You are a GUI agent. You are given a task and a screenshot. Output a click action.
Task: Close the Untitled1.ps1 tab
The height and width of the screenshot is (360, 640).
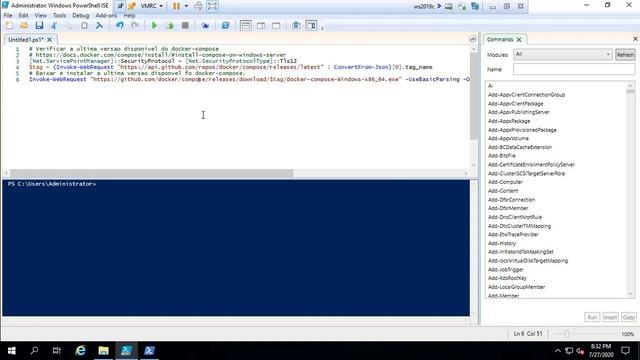tap(49, 40)
